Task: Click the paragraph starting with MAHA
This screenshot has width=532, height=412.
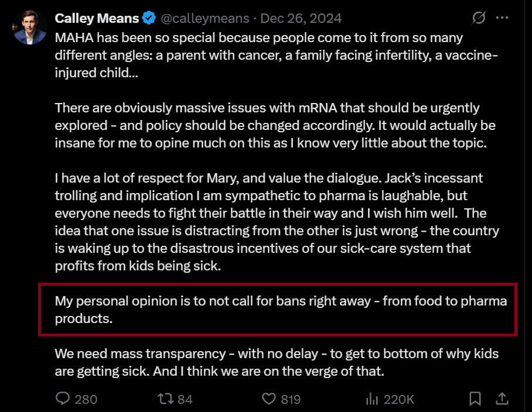Action: tap(276, 55)
